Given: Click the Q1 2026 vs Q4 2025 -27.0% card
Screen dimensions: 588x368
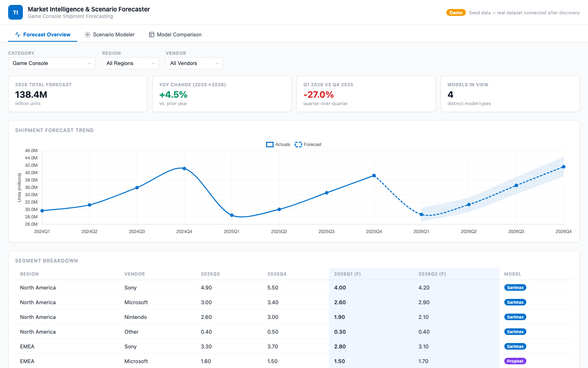Looking at the screenshot, I should (x=366, y=94).
